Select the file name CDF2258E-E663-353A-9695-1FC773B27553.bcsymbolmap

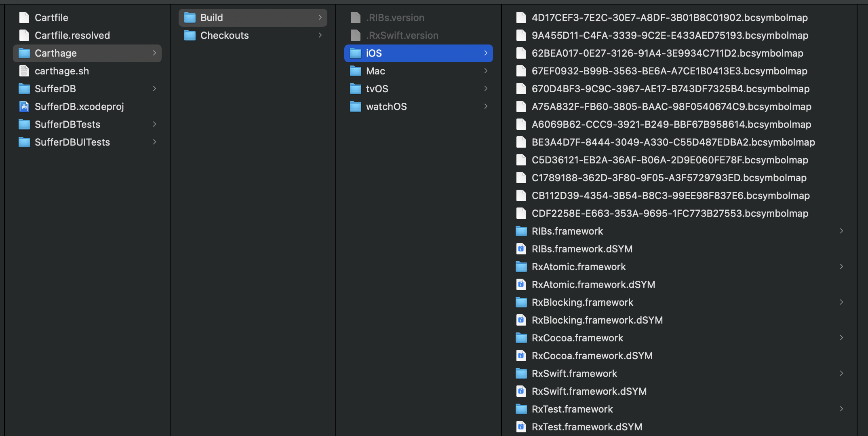click(670, 214)
